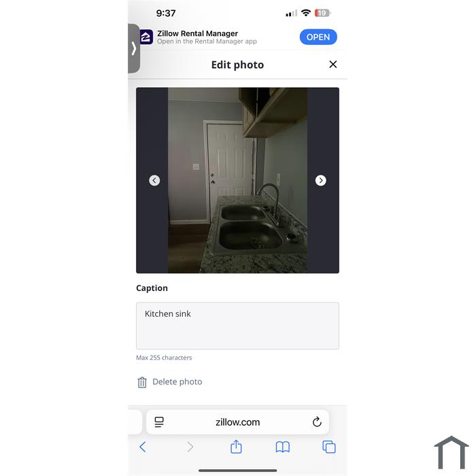Click the kitchen sink photo preview
Image resolution: width=476 pixels, height=476 pixels.
tap(237, 180)
